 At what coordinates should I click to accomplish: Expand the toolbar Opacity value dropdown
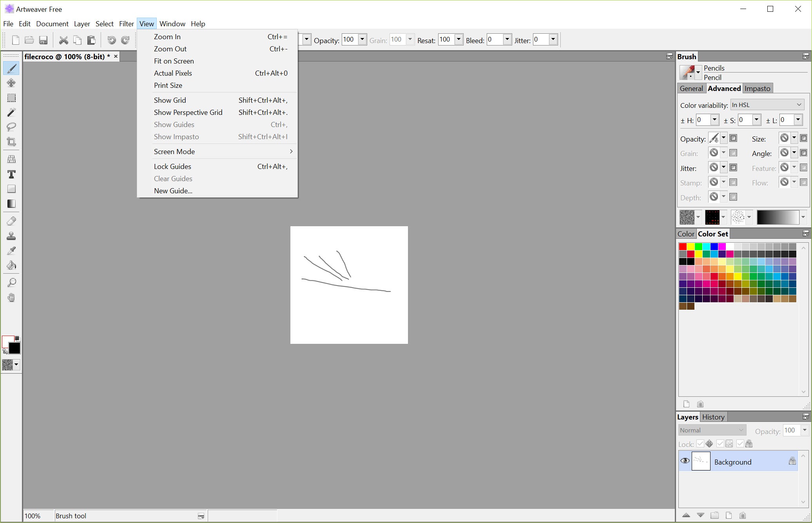[362, 39]
